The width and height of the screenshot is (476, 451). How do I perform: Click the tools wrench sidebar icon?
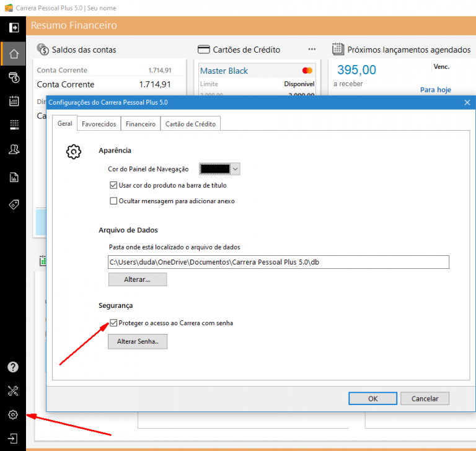tap(13, 390)
